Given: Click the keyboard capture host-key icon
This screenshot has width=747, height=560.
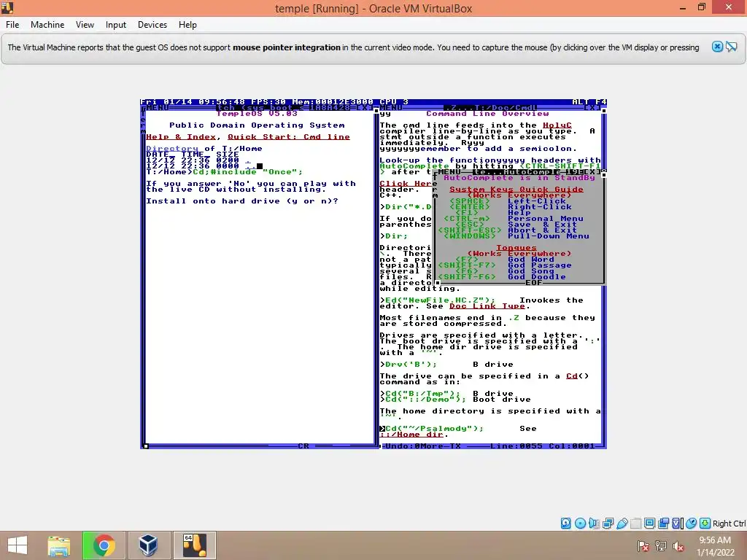Looking at the screenshot, I should pyautogui.click(x=705, y=524).
